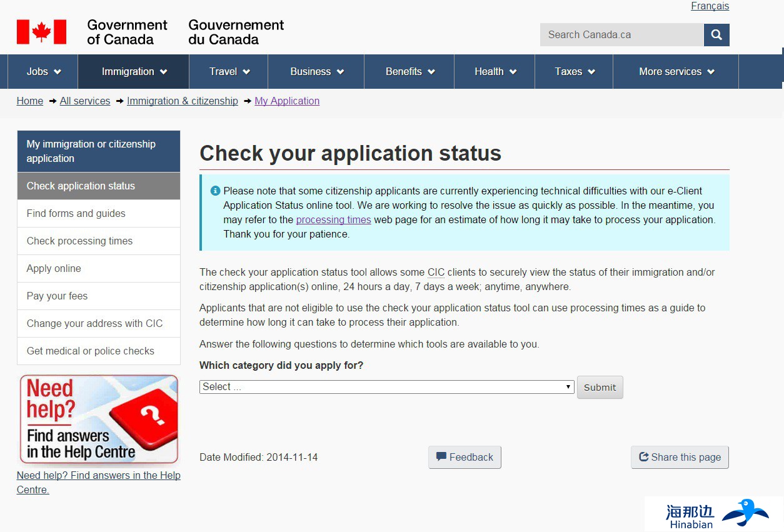Open the Health menu
The width and height of the screenshot is (784, 532).
495,72
